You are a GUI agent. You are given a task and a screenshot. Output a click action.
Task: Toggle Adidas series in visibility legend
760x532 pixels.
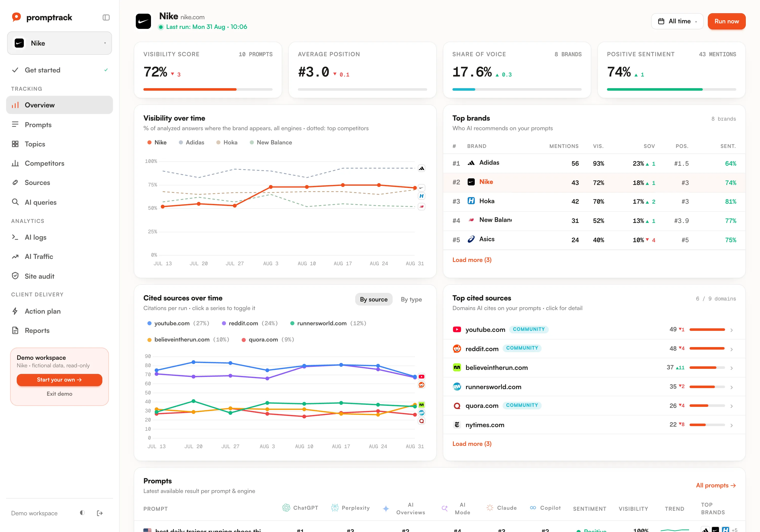click(x=191, y=143)
